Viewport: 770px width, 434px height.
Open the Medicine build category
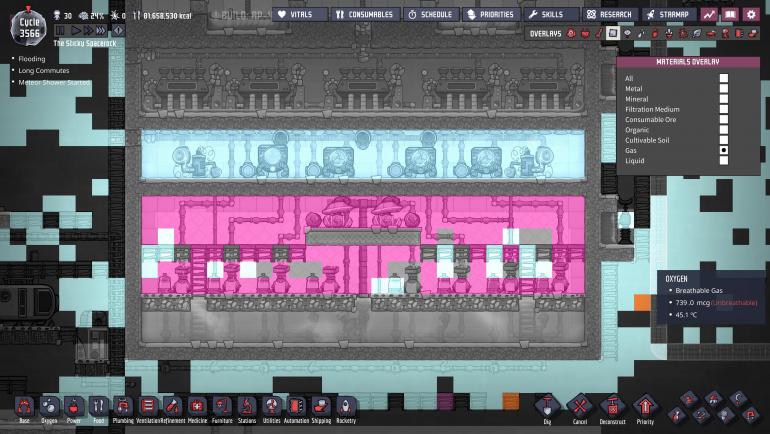(197, 409)
